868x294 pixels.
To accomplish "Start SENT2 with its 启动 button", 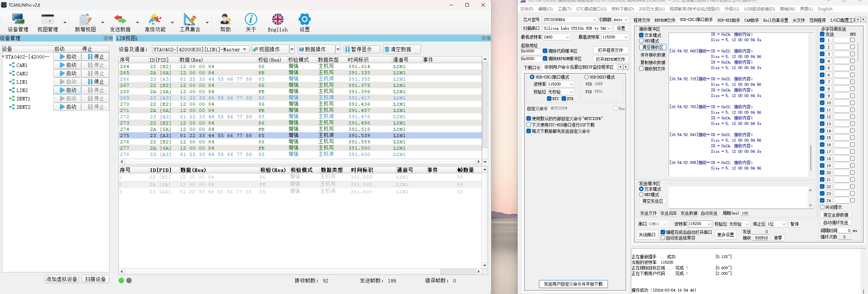I will pyautogui.click(x=67, y=107).
